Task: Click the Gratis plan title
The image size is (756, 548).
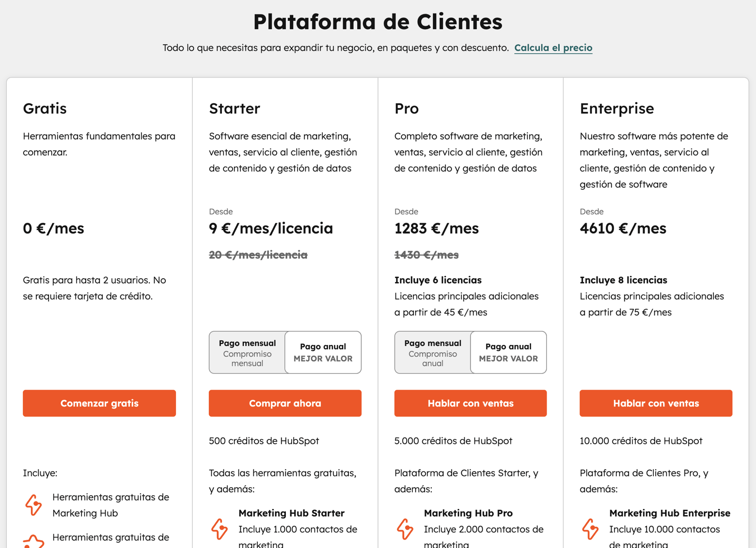Action: (x=45, y=109)
